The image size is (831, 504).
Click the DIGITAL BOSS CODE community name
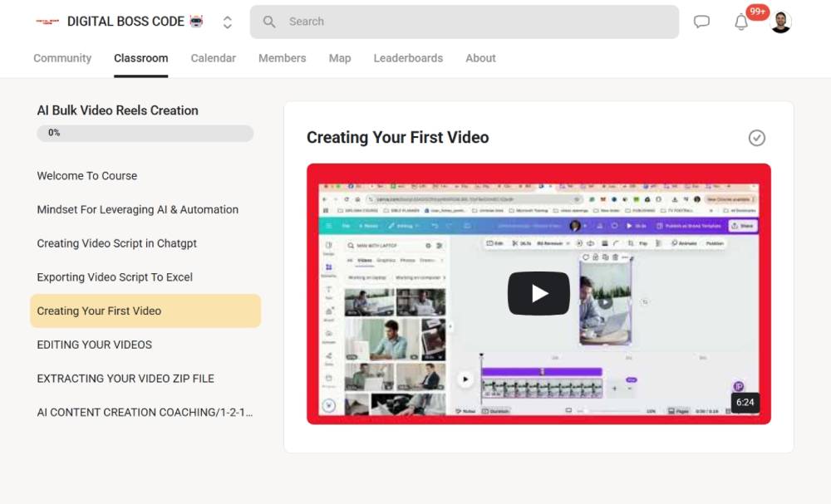[125, 22]
